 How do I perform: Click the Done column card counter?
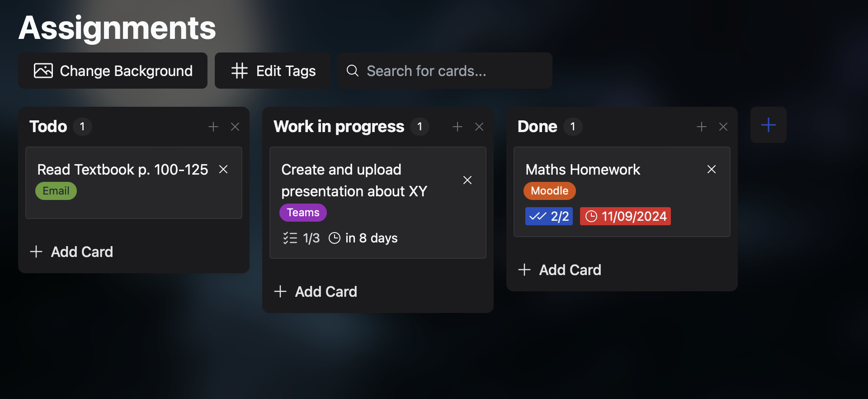tap(573, 127)
